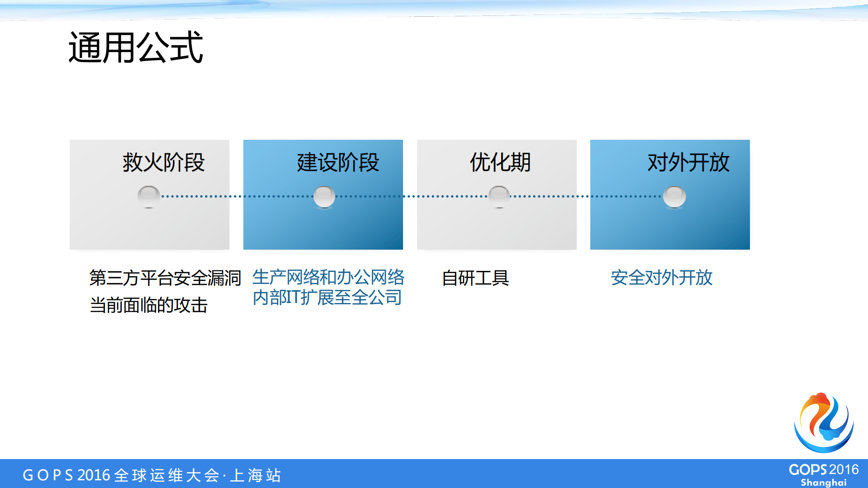This screenshot has height=488, width=868.
Task: Click the circle marker under 优化期
Action: coord(499,196)
